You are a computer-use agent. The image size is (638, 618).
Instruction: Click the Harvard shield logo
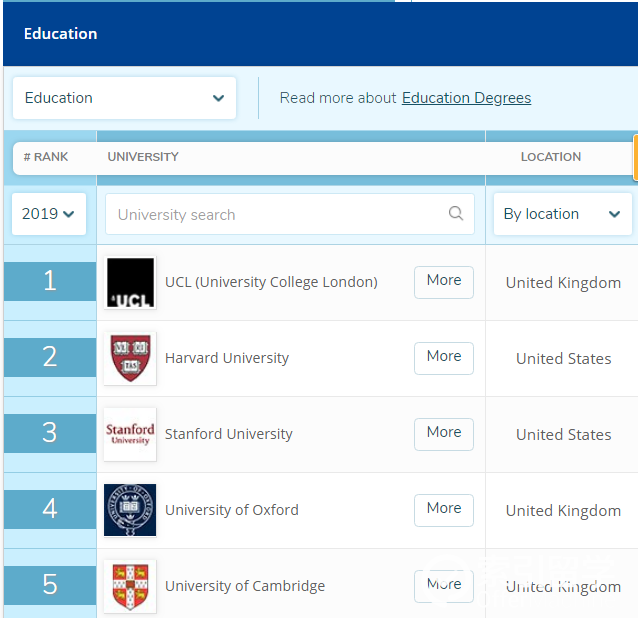click(x=130, y=358)
